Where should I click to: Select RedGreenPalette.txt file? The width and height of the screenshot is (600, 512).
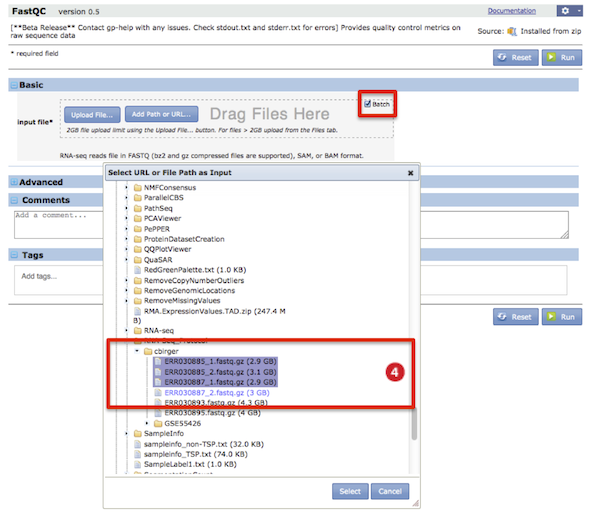(x=197, y=272)
